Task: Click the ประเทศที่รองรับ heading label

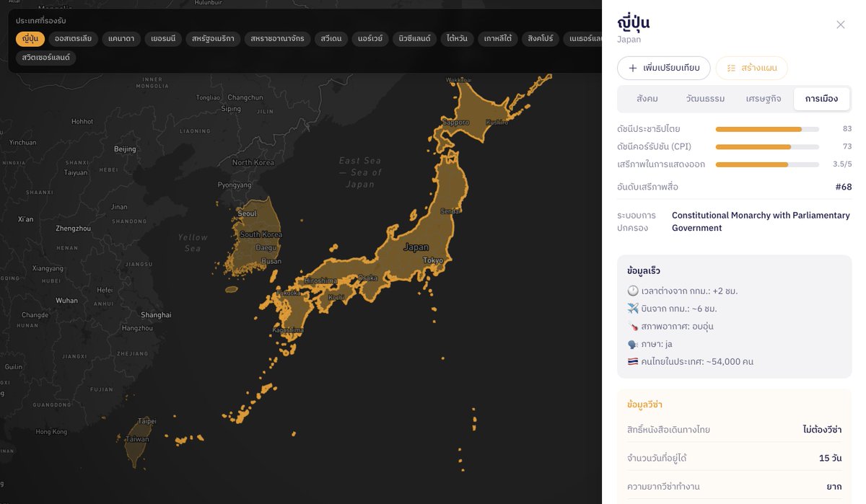Action: click(40, 21)
